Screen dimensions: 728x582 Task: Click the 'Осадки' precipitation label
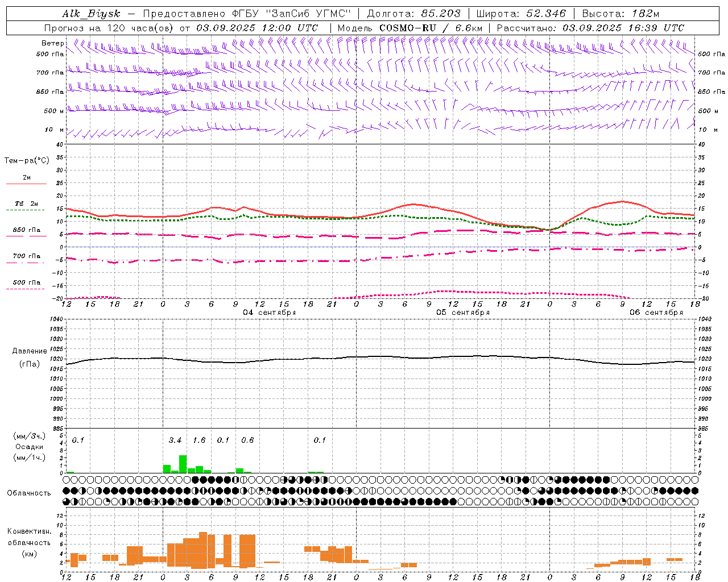[29, 447]
